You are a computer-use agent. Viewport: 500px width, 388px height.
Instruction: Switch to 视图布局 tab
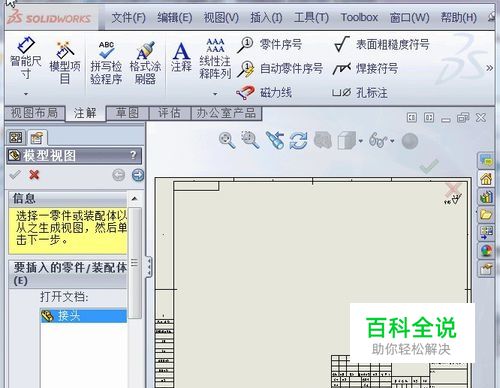pyautogui.click(x=34, y=113)
